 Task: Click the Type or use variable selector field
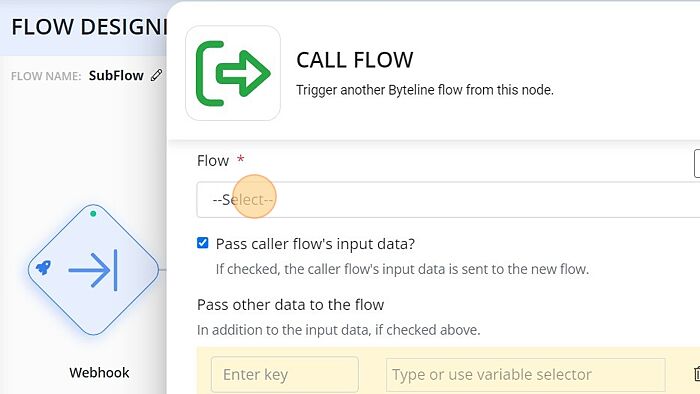pyautogui.click(x=525, y=374)
